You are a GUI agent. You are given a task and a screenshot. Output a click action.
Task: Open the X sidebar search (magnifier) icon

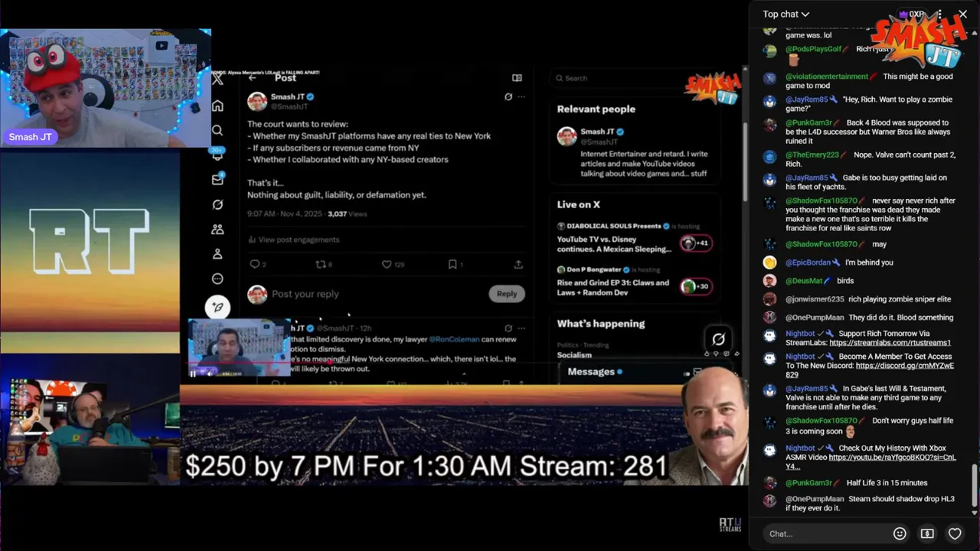tap(217, 130)
